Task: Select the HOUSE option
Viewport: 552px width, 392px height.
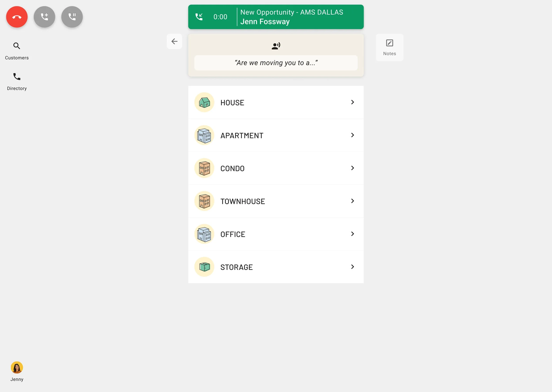Action: [276, 102]
